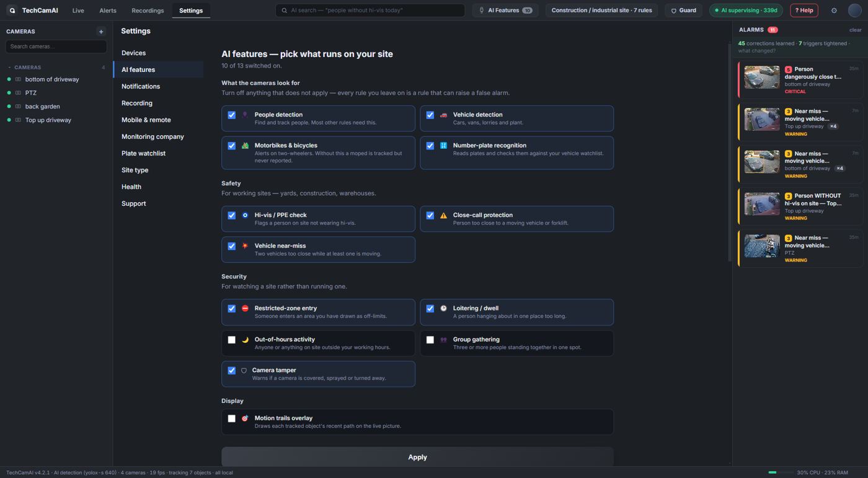The height and width of the screenshot is (478, 868).
Task: Click the Number-plate recognition icon
Action: [x=443, y=146]
